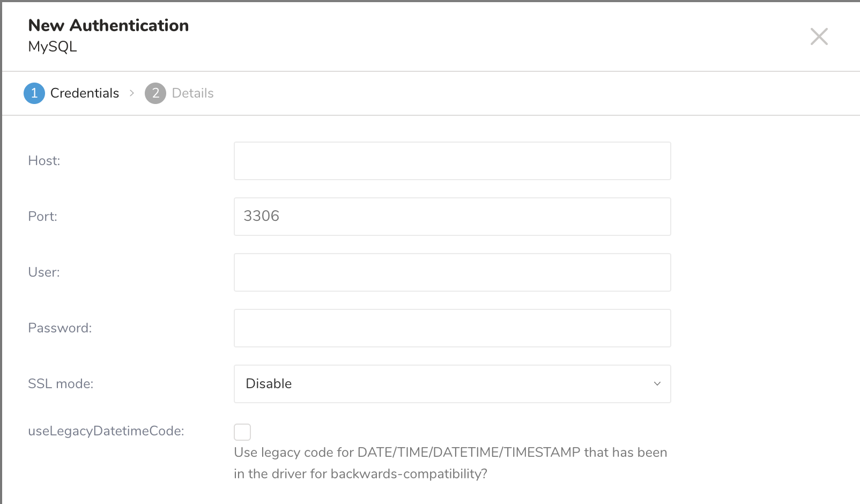Click the Password: label
The image size is (860, 504).
pos(60,328)
